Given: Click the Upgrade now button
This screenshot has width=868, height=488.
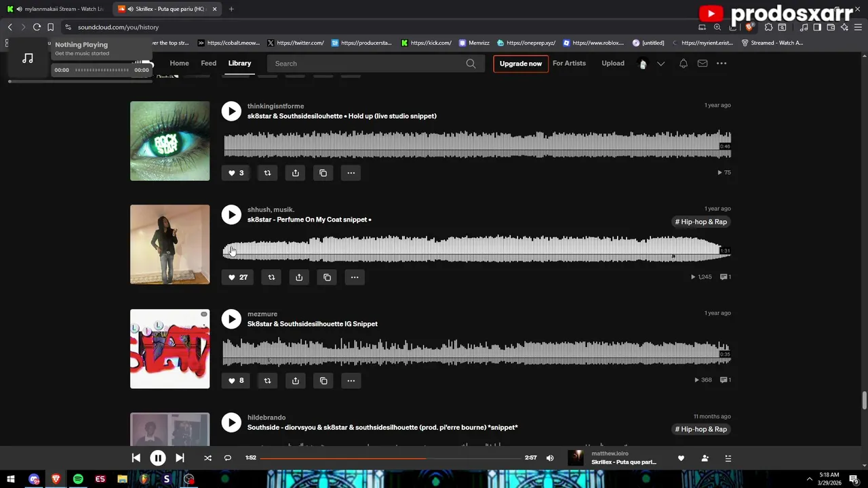Looking at the screenshot, I should pos(521,64).
